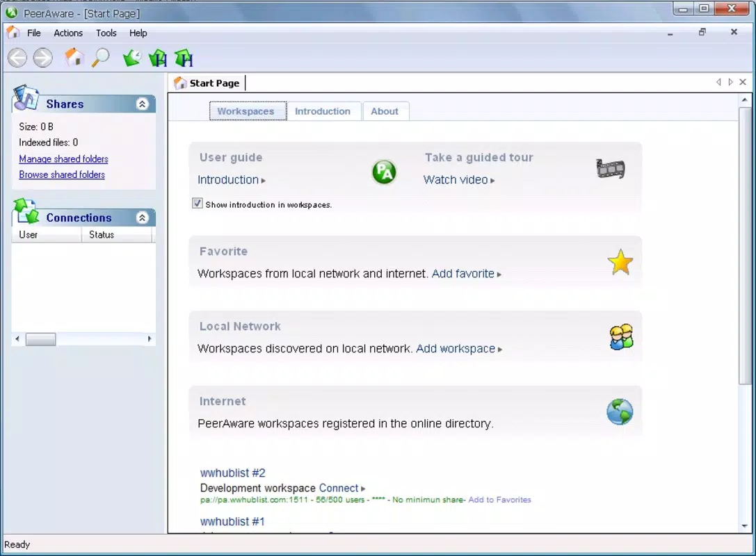Screen dimensions: 756x556
Task: Click the Local Network users icon
Action: [x=621, y=337]
